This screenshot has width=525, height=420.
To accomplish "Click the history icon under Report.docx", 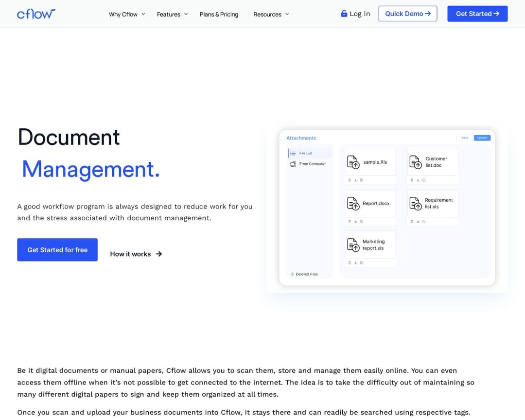I will [x=362, y=221].
